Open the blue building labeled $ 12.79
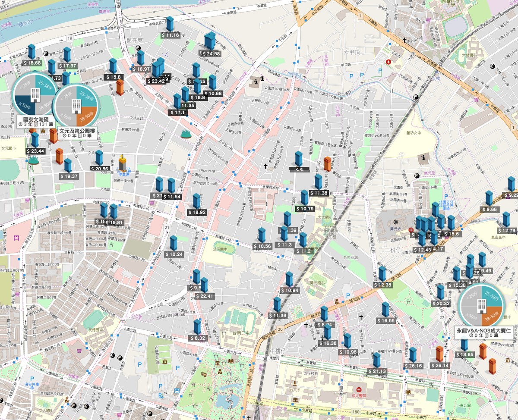This screenshot has width=518, height=420. (506, 219)
